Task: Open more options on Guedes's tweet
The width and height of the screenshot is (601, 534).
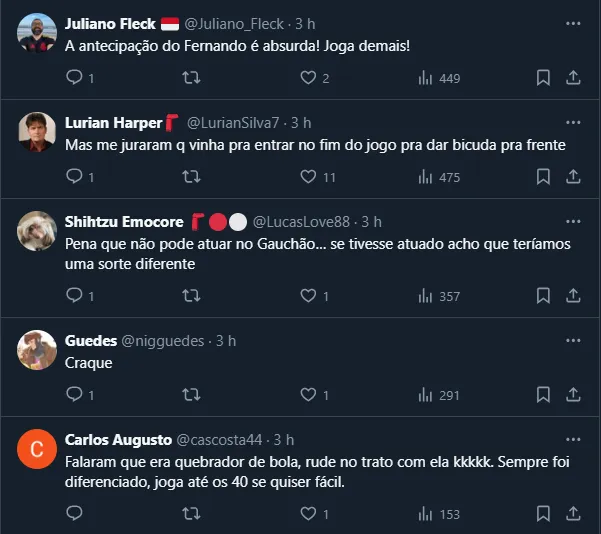Action: pos(572,340)
